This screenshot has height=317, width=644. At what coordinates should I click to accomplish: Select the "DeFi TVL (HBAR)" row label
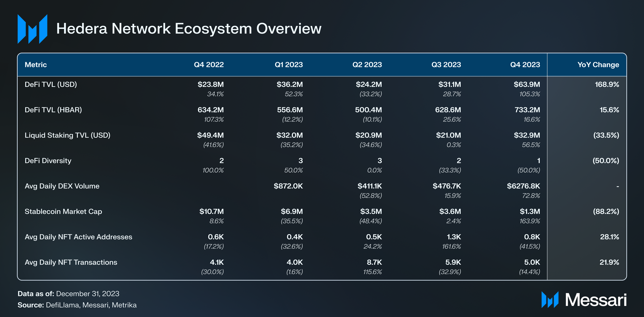53,110
